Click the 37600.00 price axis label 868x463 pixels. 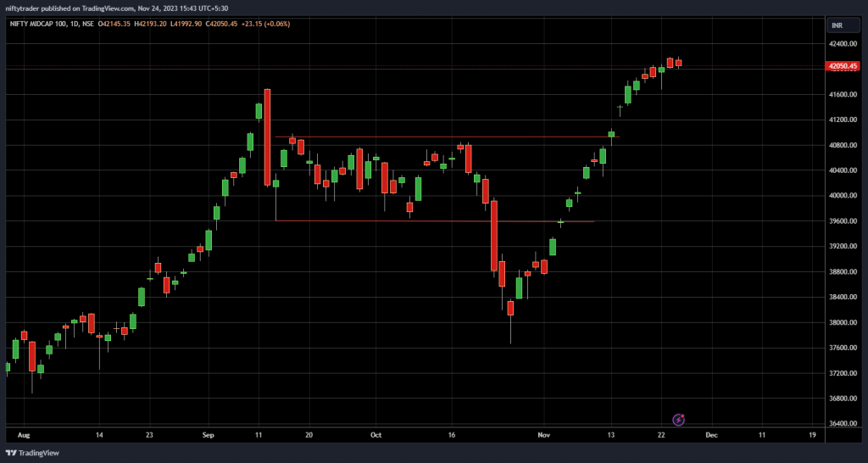pyautogui.click(x=843, y=348)
